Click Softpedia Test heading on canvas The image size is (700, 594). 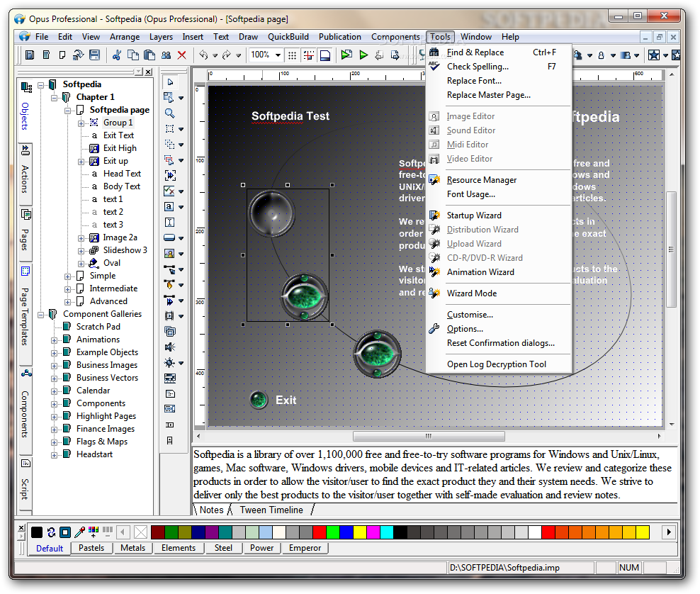[x=290, y=116]
